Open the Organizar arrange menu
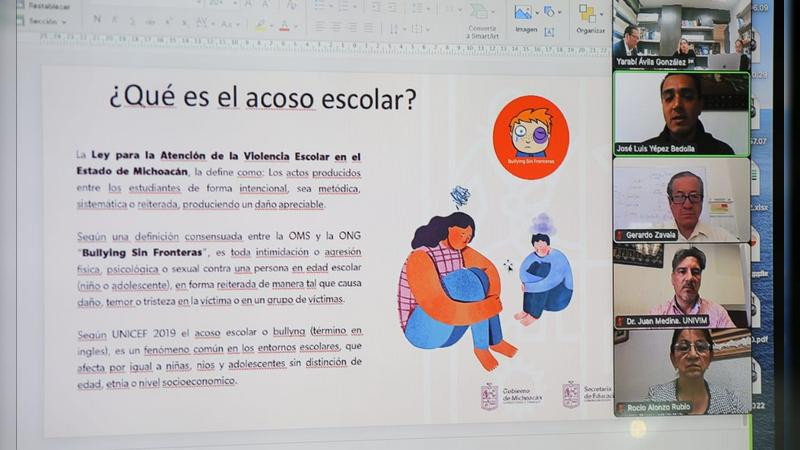 click(590, 19)
